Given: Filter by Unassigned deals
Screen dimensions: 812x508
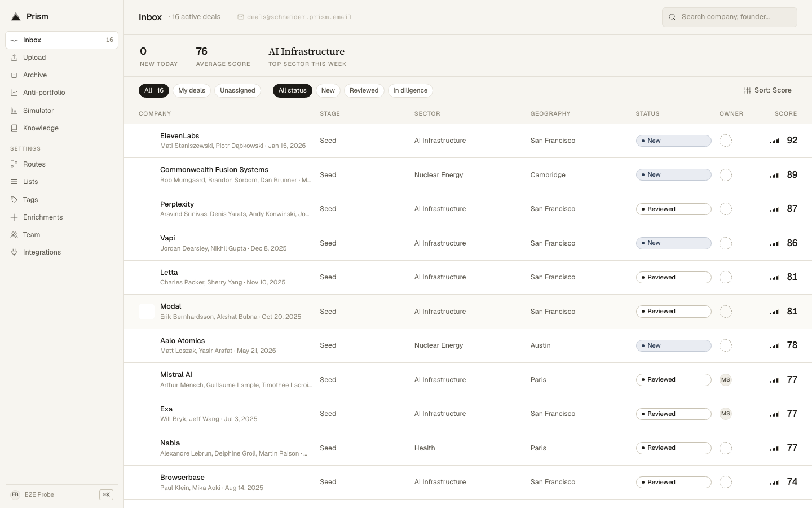Looking at the screenshot, I should pyautogui.click(x=237, y=90).
